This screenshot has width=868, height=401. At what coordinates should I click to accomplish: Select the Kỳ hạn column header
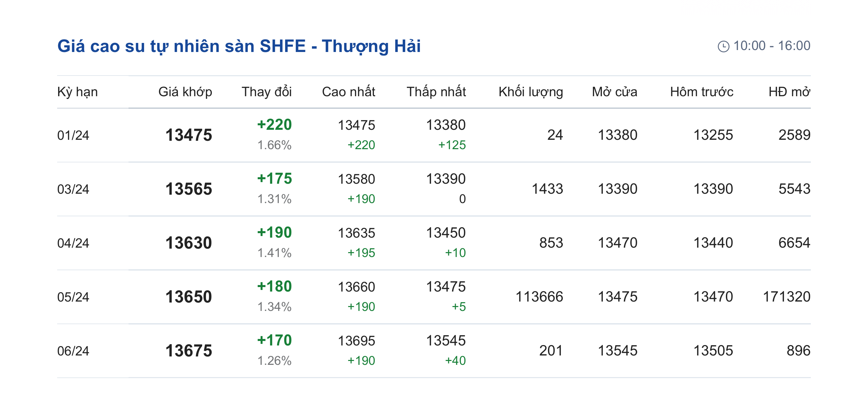click(x=77, y=92)
